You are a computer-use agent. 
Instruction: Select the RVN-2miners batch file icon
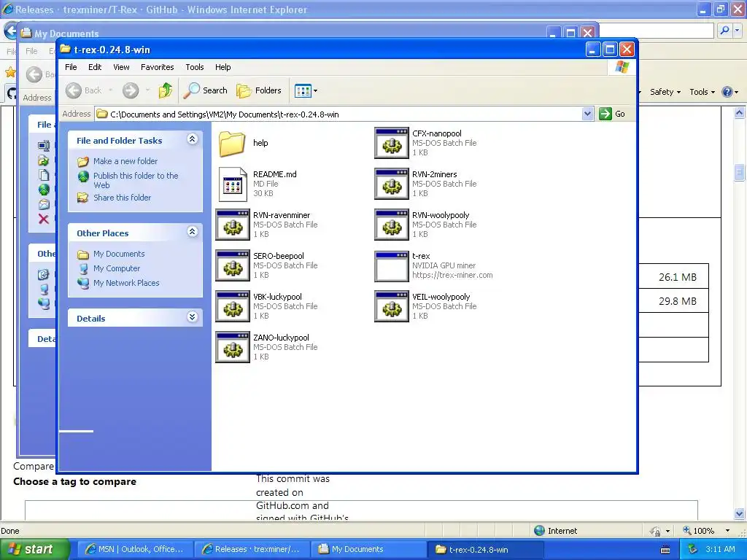[x=392, y=184]
